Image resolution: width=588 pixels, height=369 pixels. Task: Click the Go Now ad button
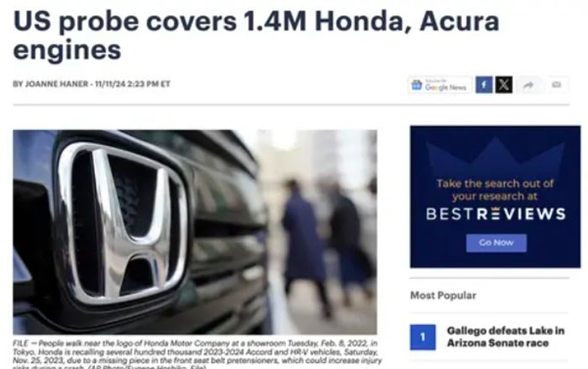click(x=496, y=243)
